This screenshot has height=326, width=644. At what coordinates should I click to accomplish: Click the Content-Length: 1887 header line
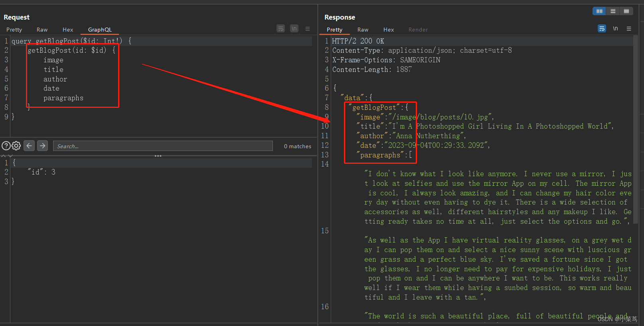tap(372, 70)
